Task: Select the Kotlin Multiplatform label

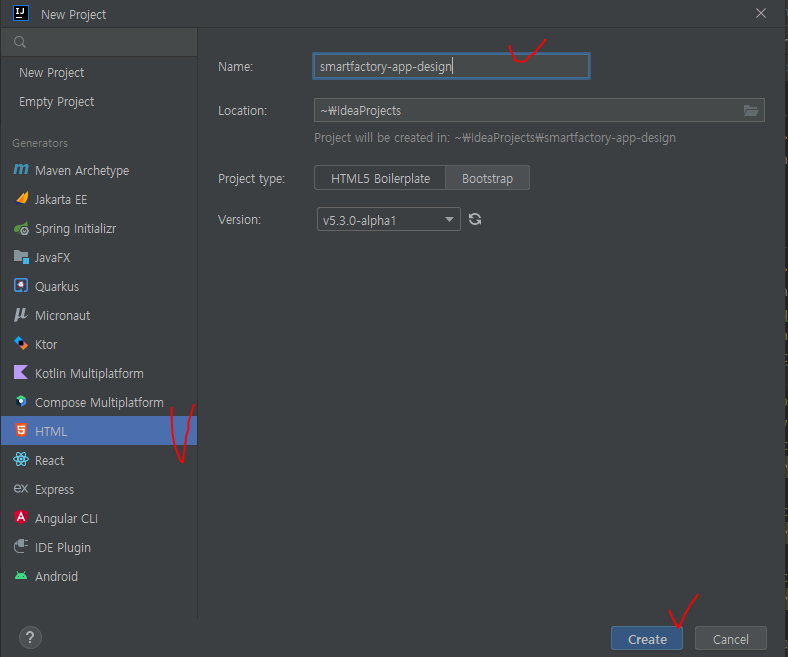Action: (x=89, y=373)
